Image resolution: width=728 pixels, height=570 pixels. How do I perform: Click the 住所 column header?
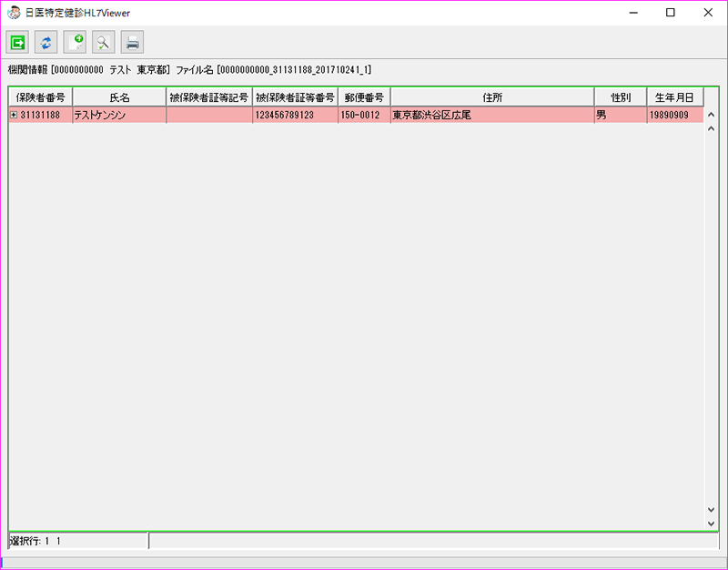(x=492, y=97)
